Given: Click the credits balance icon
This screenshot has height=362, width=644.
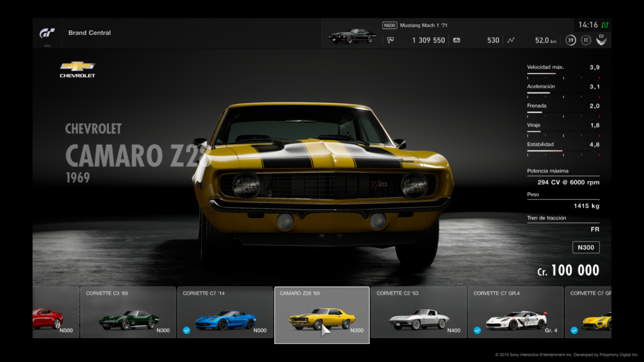Looking at the screenshot, I should [391, 40].
